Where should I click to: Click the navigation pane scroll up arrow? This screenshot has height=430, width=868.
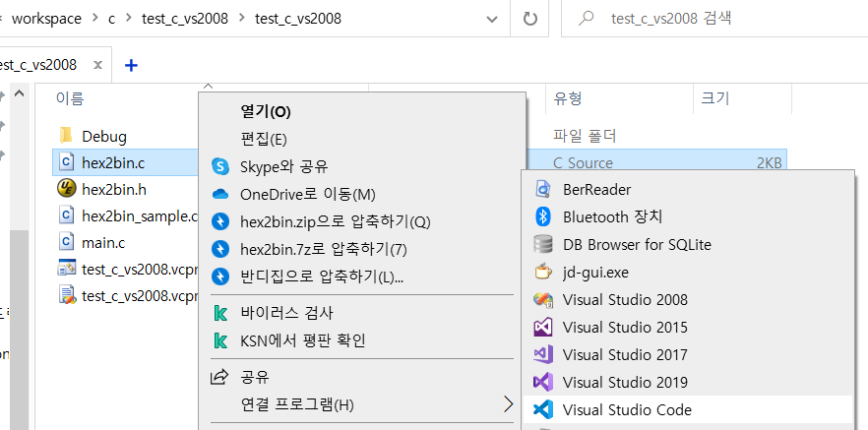tap(19, 93)
